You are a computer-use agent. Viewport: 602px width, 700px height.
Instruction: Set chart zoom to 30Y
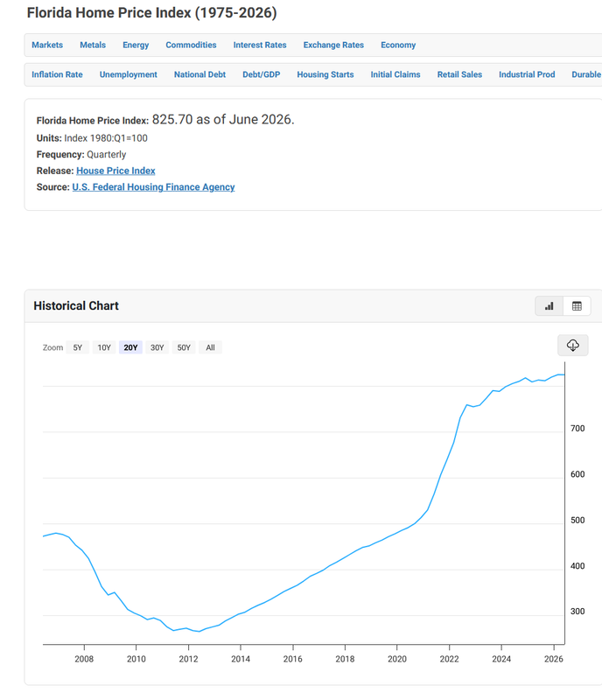pyautogui.click(x=157, y=347)
